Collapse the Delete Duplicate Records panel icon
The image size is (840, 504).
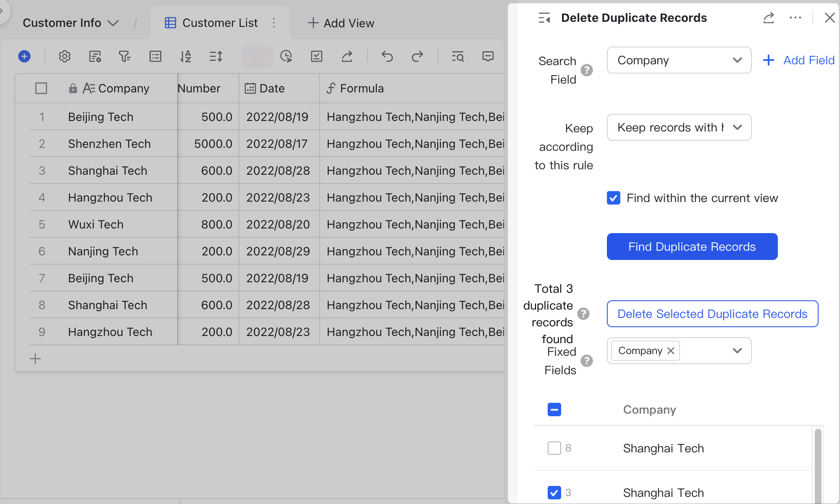(x=544, y=18)
